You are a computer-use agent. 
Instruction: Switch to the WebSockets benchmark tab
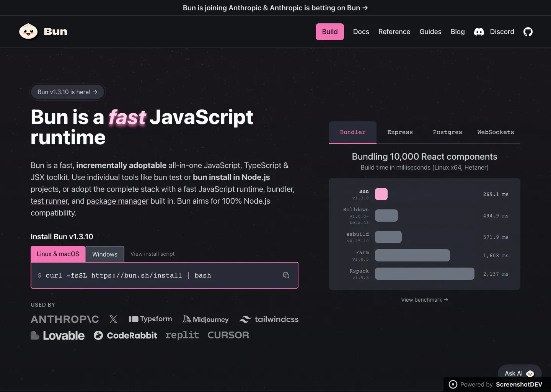[496, 132]
